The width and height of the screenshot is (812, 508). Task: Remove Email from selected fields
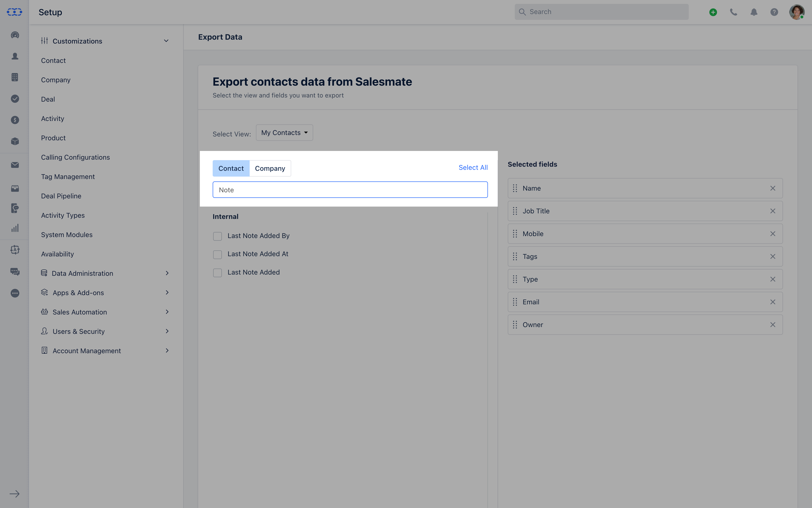(773, 302)
